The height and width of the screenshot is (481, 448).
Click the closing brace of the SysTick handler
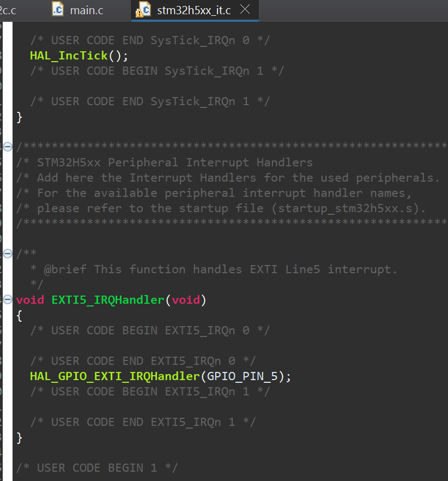pos(19,117)
